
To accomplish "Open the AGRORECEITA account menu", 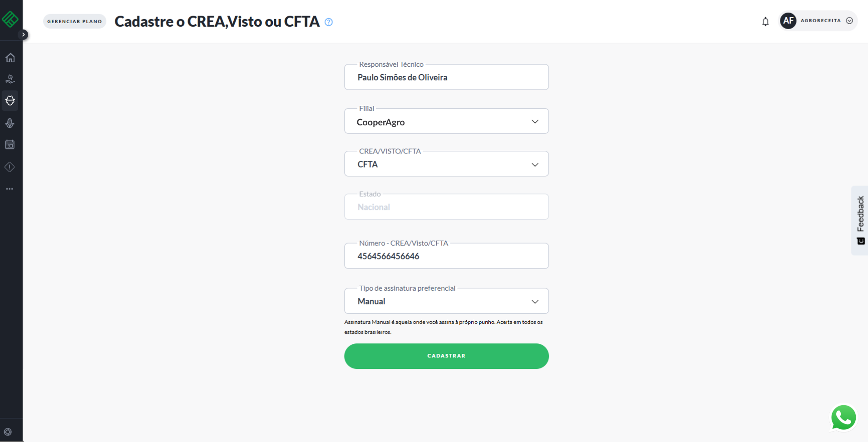I will (x=818, y=21).
